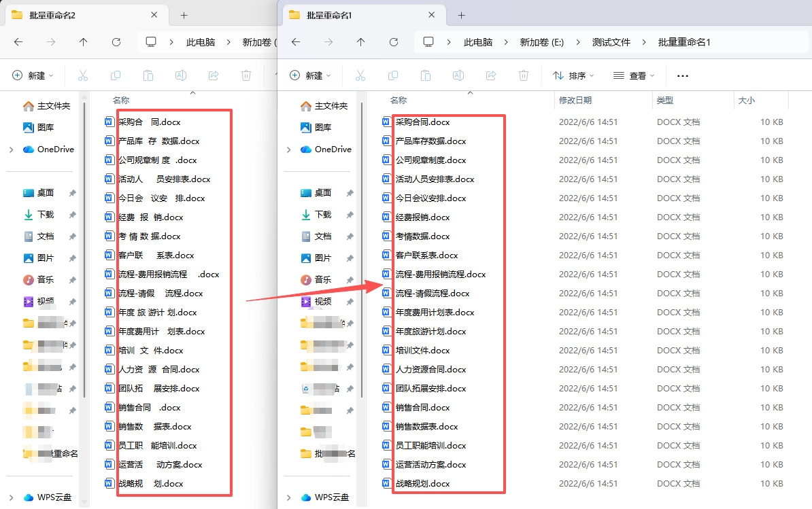
Task: Select 公司规章制度.docx in 批量重命名1
Action: [x=431, y=160]
